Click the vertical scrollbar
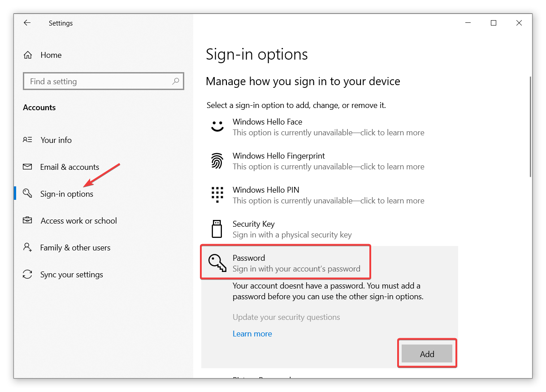546x392 pixels. point(530,127)
